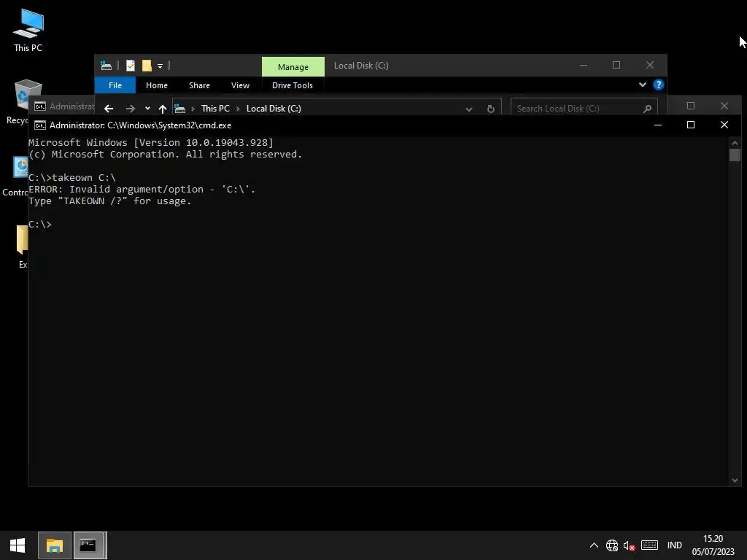The width and height of the screenshot is (747, 560).
Task: Close the Local Disk (C:) Explorer window
Action: tap(650, 65)
